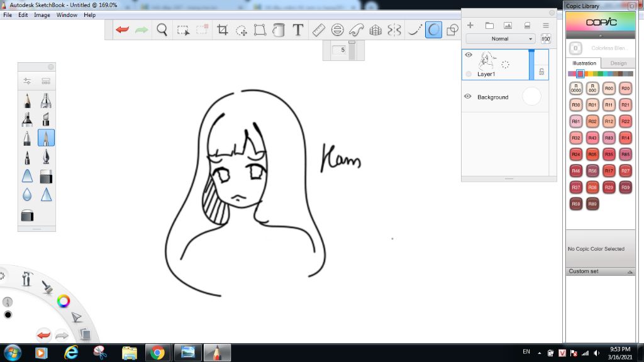Enable the French Curve guide
644x362 pixels.
(x=356, y=30)
